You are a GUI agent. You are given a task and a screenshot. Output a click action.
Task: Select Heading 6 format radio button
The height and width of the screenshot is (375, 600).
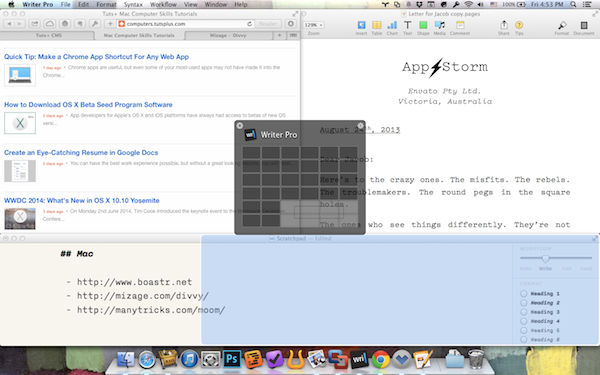coord(523,339)
